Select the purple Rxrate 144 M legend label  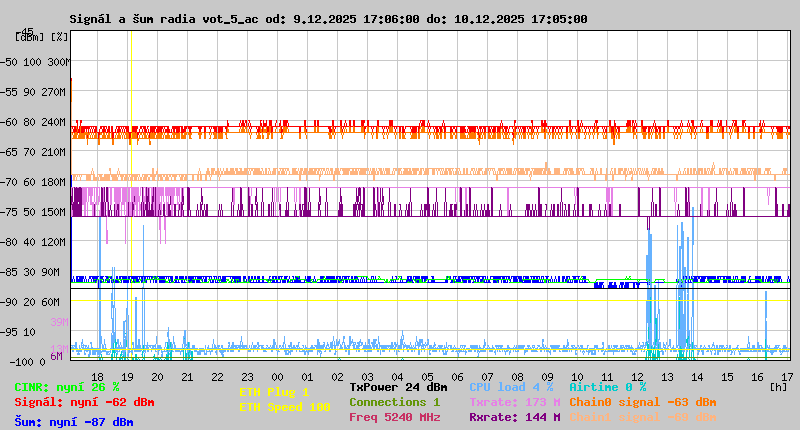(x=514, y=417)
